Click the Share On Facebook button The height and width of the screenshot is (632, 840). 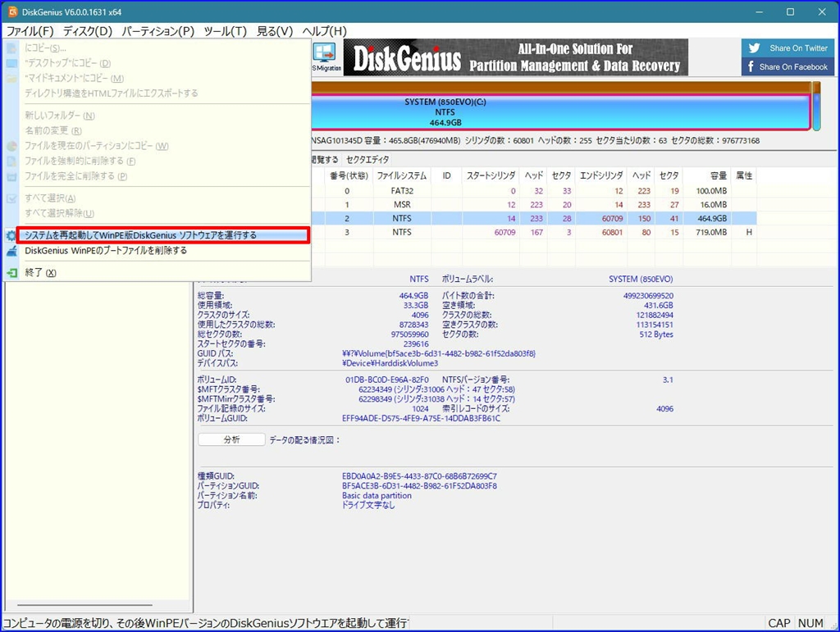point(788,67)
